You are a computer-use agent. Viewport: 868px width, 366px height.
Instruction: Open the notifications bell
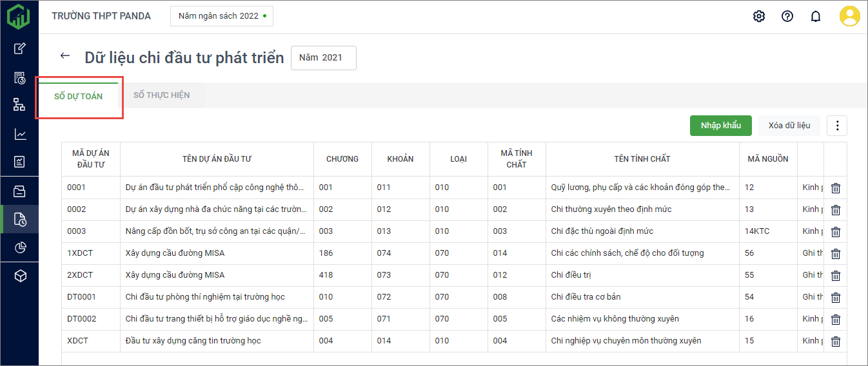click(x=816, y=17)
